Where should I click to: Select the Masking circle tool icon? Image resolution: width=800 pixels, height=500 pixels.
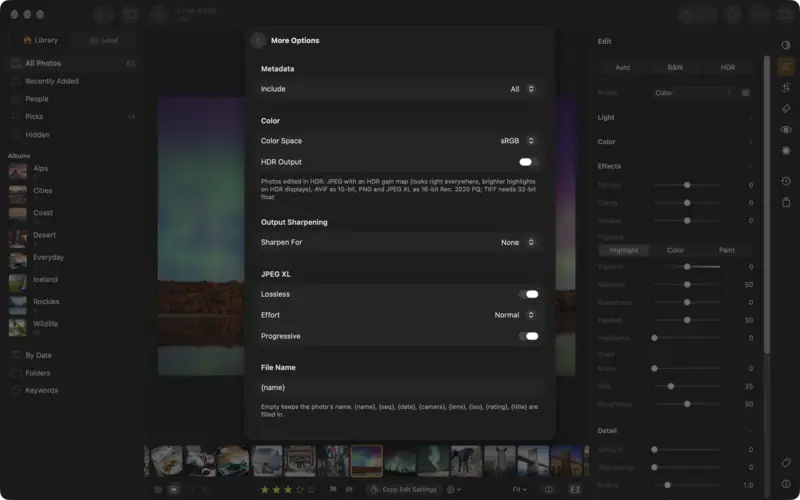click(786, 151)
